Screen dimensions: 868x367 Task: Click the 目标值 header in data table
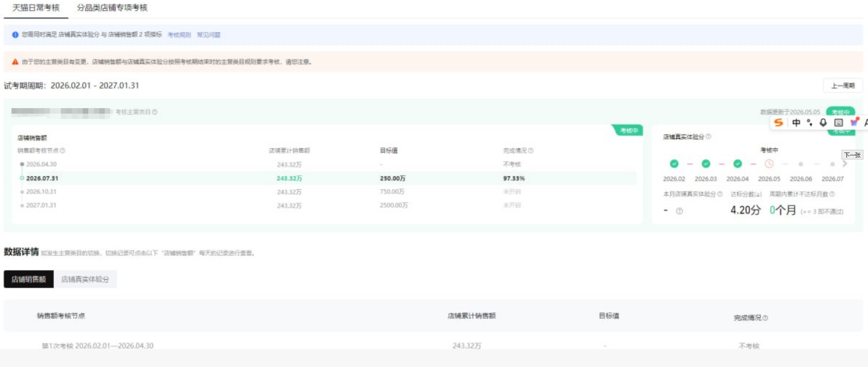[x=609, y=316]
